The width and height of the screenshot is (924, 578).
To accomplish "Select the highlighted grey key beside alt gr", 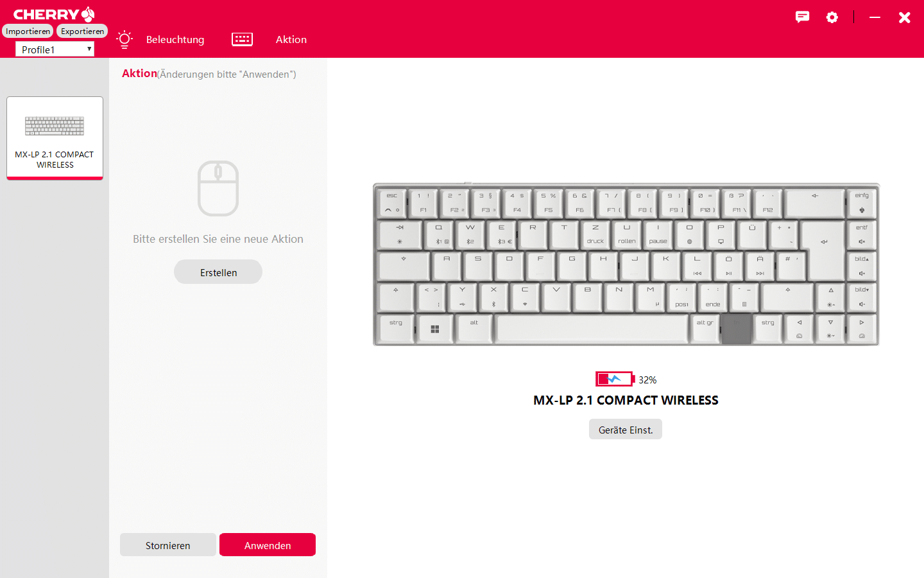I will (x=736, y=328).
